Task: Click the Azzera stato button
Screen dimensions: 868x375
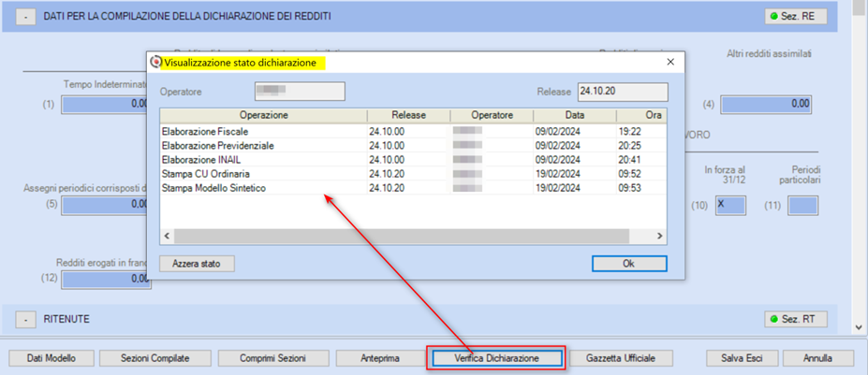Action: pyautogui.click(x=197, y=264)
